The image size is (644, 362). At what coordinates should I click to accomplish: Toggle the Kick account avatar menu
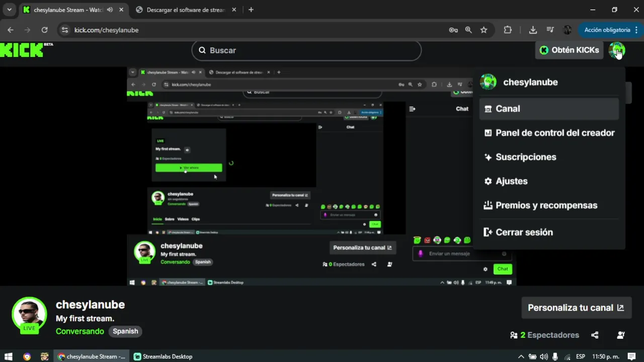(x=616, y=50)
